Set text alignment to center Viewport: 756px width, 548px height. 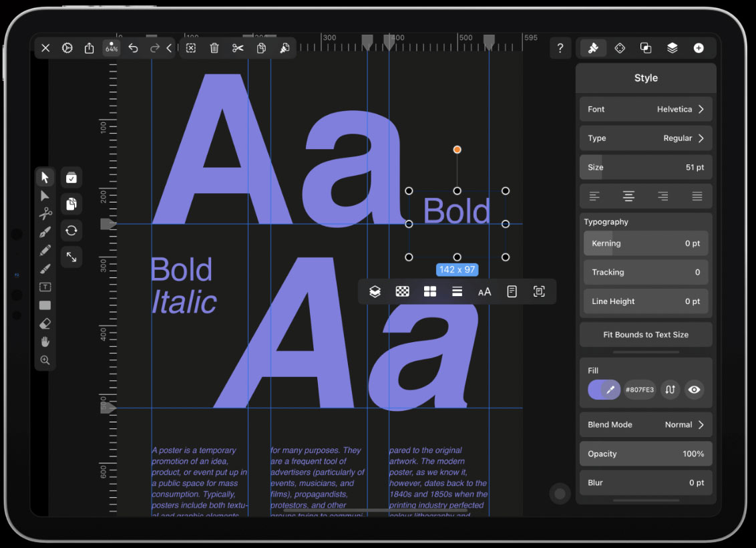tap(628, 196)
